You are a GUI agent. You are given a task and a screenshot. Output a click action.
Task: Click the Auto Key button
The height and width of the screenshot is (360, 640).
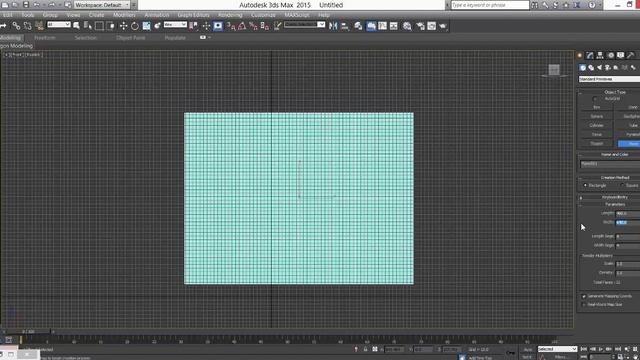coord(528,349)
